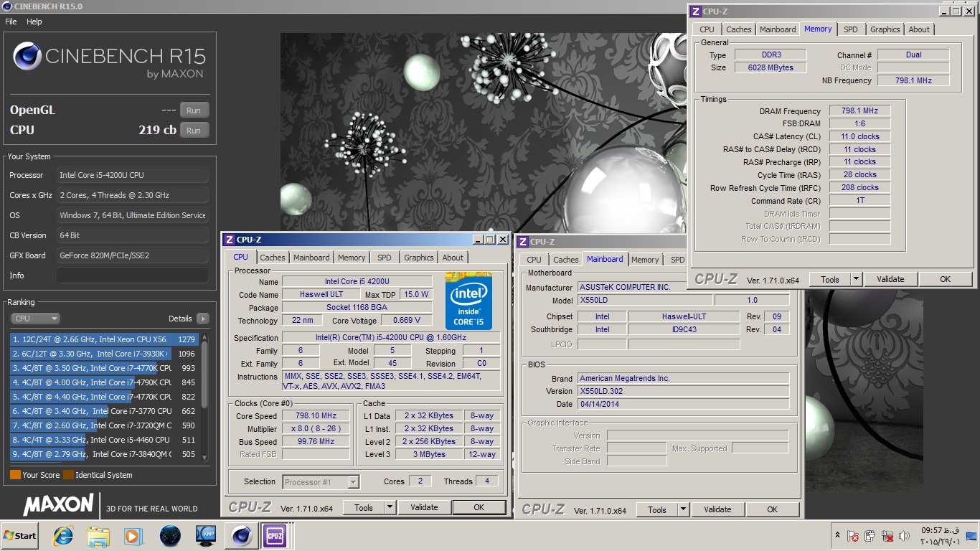Select the Core i5-4460 511 ranking row
980x551 pixels.
click(x=103, y=440)
